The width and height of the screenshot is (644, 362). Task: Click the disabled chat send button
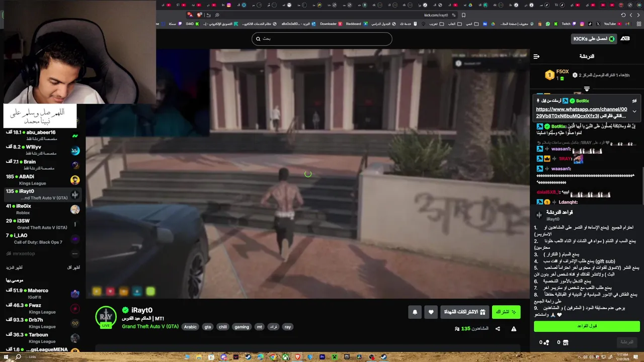[626, 342]
